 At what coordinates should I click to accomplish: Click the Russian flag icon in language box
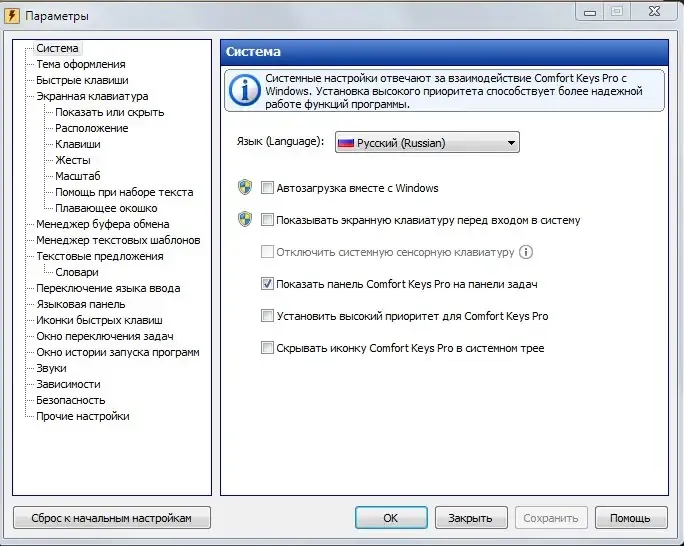point(345,143)
